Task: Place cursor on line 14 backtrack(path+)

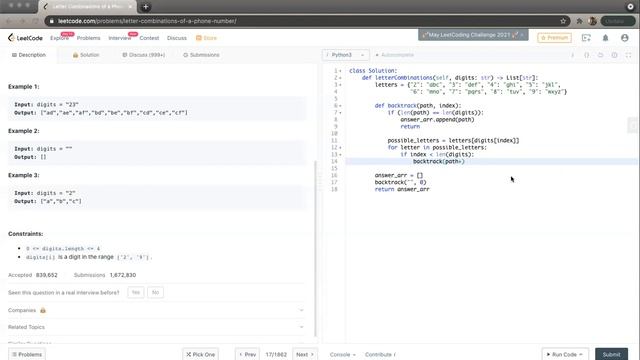Action: [439, 162]
